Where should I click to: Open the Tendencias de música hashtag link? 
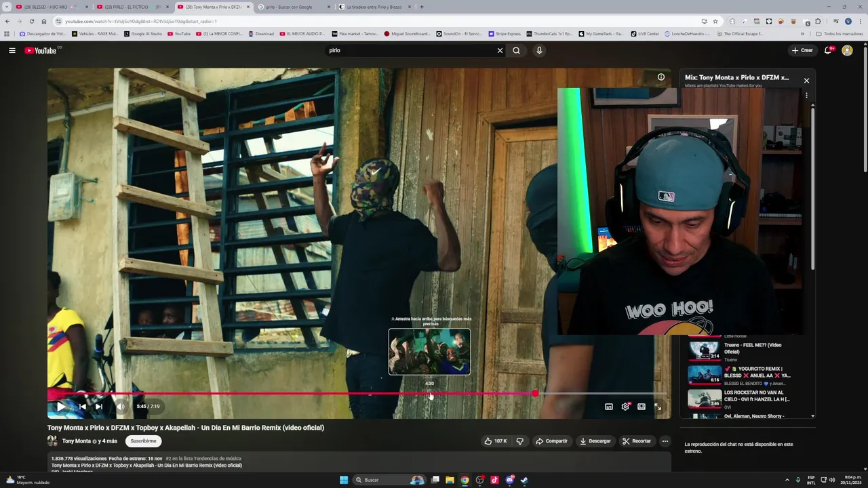[x=203, y=459]
